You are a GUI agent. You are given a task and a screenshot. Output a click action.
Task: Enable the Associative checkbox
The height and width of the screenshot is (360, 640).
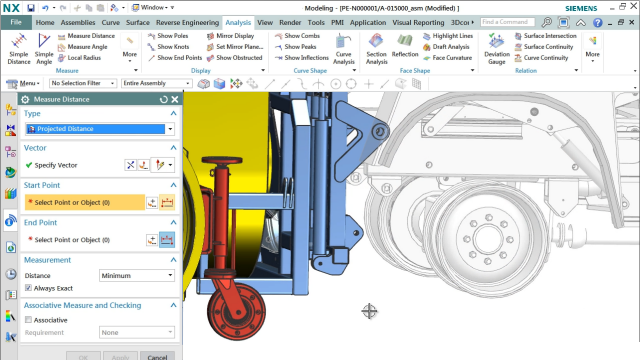[28, 320]
